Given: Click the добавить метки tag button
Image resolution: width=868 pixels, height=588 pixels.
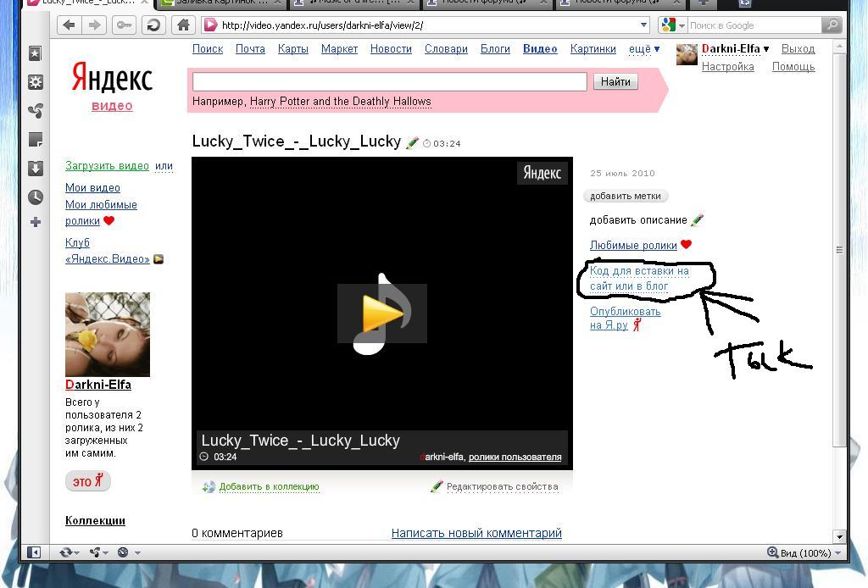Looking at the screenshot, I should (625, 196).
